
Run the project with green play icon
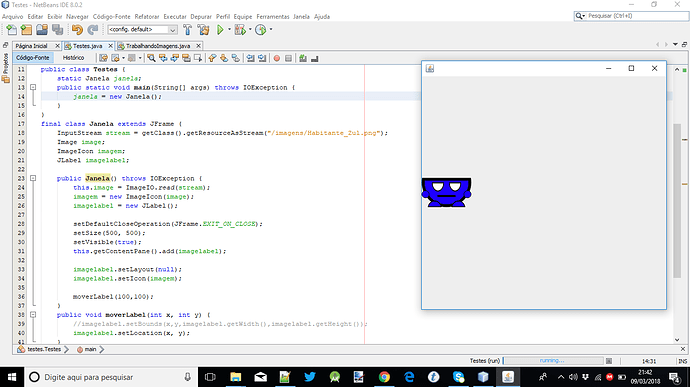[220, 29]
